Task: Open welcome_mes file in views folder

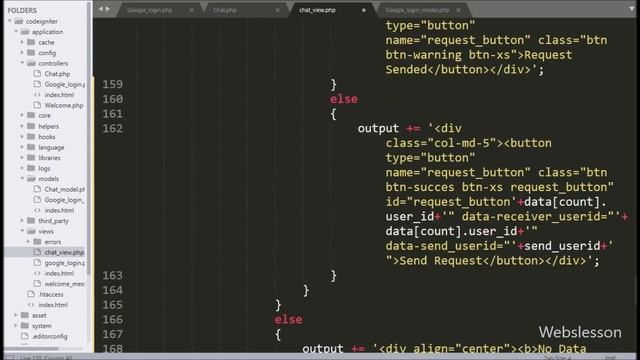Action: click(x=64, y=284)
